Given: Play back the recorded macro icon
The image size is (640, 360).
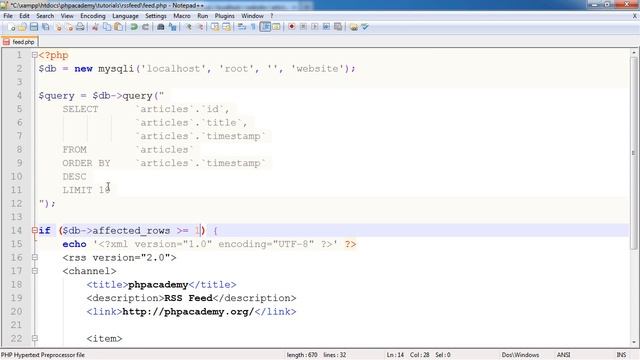Looking at the screenshot, I should [x=315, y=27].
